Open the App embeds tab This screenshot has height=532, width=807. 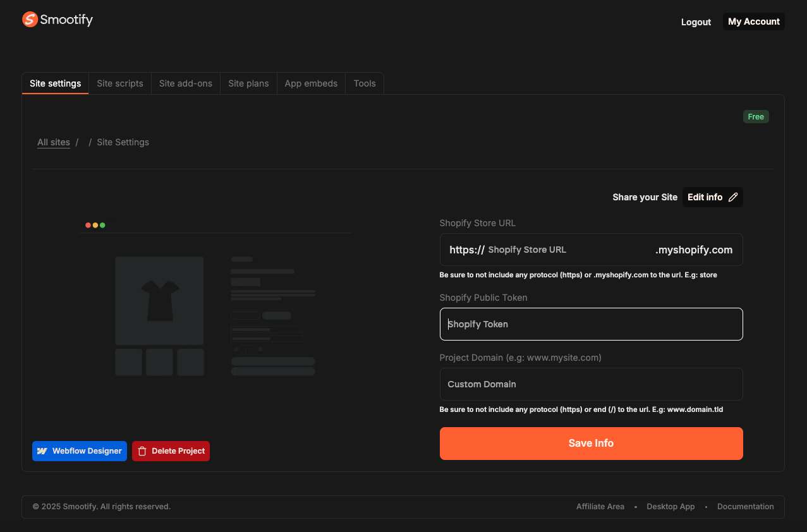click(x=311, y=83)
